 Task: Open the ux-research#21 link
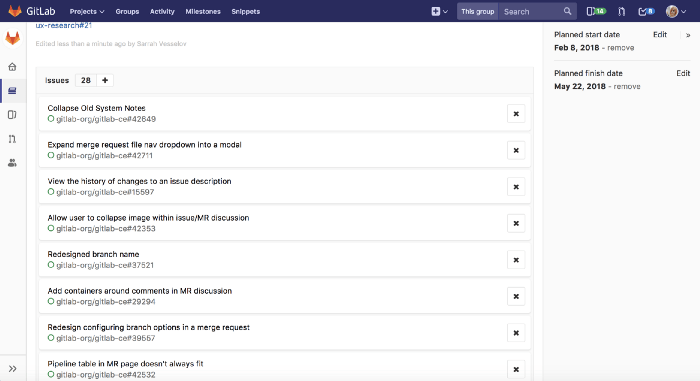pos(63,25)
